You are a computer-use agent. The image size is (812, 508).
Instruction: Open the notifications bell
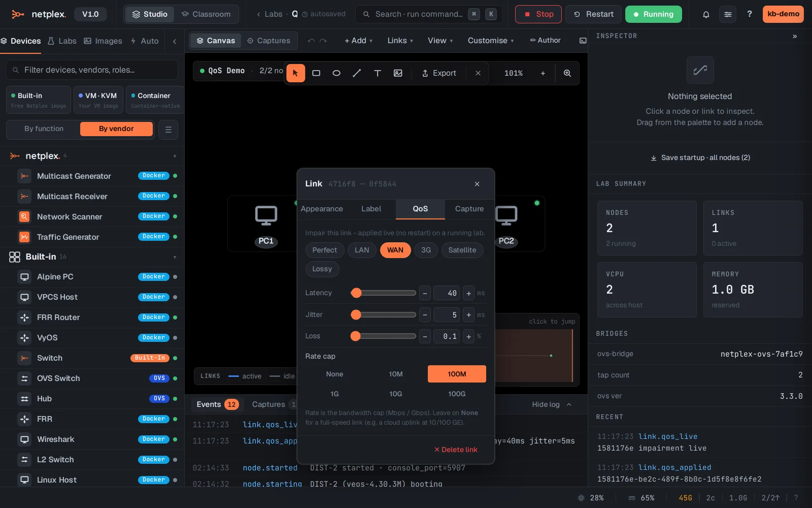coord(706,14)
